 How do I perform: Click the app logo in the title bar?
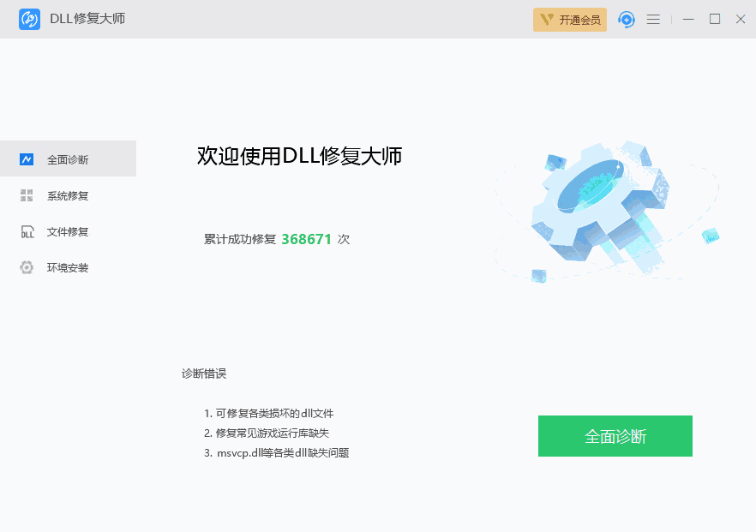coord(27,19)
